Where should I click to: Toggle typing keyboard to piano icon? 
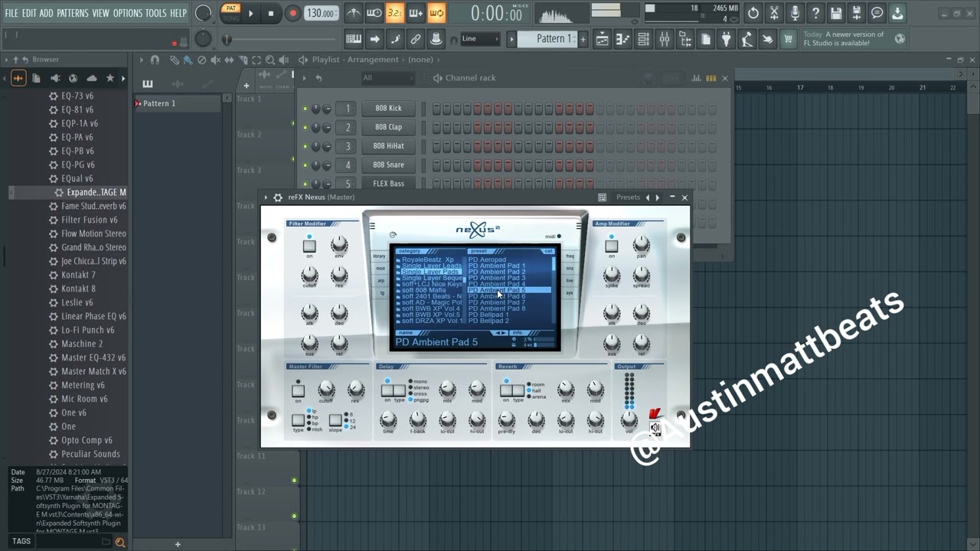click(354, 39)
